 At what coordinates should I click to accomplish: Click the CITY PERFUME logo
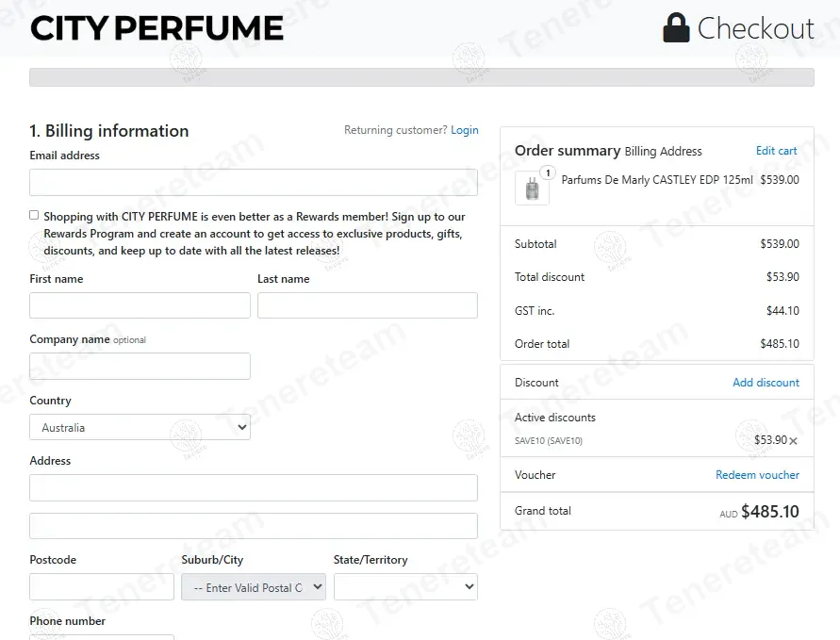[156, 28]
